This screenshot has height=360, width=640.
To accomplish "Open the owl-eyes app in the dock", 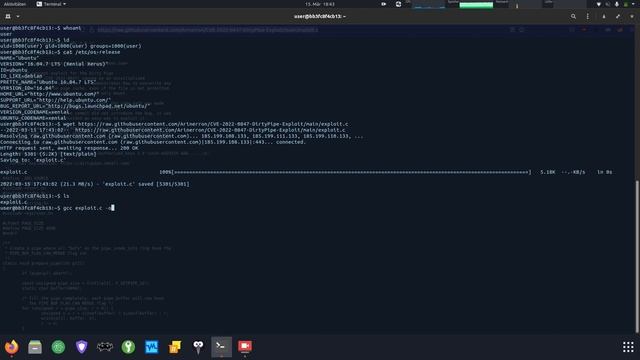I will pyautogui.click(x=198, y=347).
